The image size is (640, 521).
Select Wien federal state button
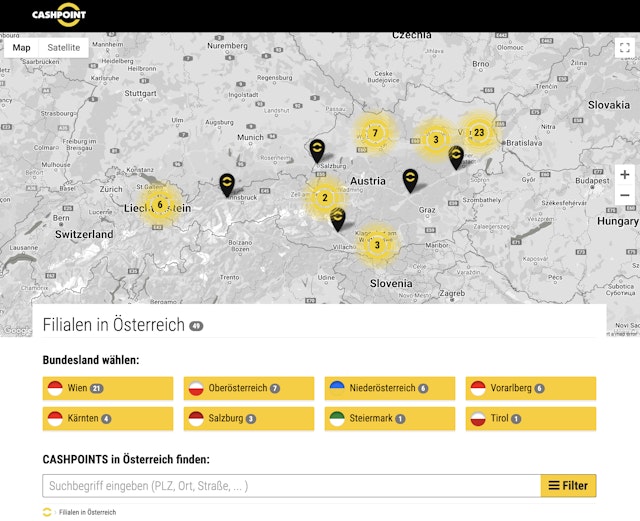pos(108,388)
